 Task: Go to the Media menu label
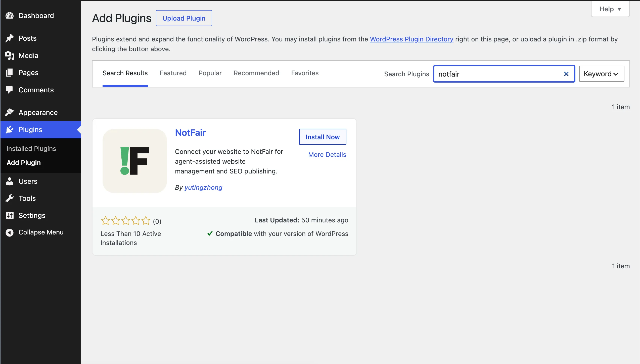28,55
